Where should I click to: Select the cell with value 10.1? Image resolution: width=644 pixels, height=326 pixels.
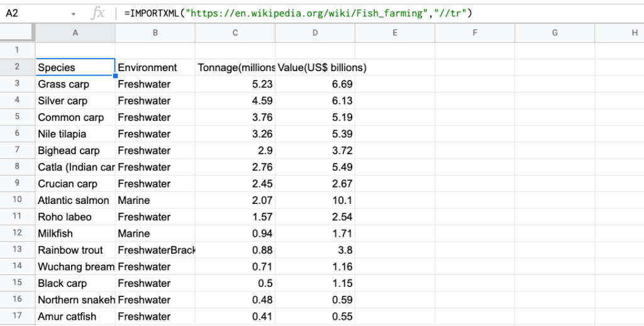click(x=315, y=200)
